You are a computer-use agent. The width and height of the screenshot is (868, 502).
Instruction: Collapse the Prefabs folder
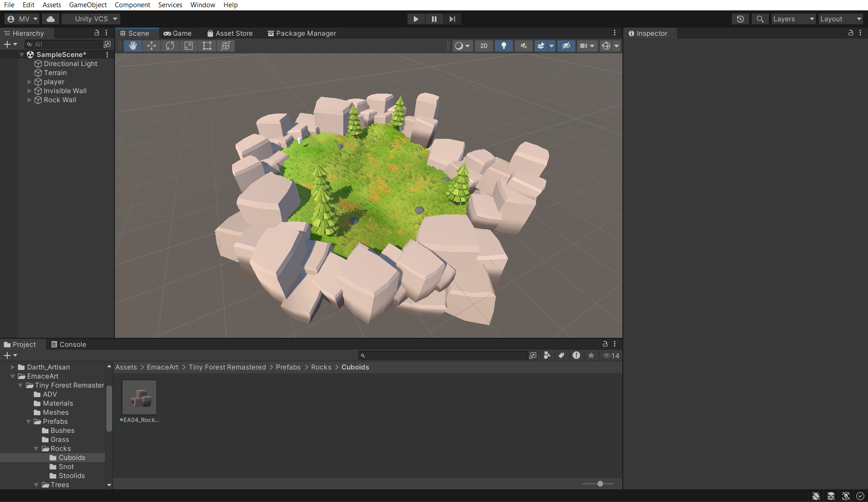28,421
